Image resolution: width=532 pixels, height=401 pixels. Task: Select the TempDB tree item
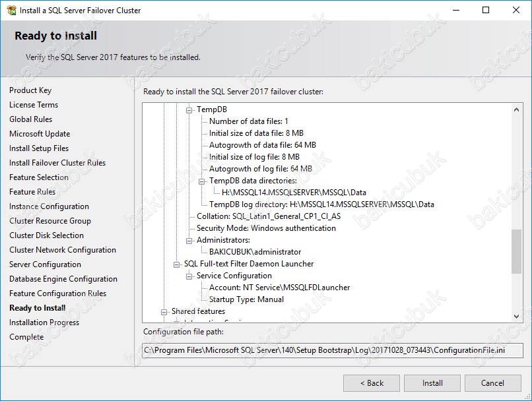coord(212,109)
